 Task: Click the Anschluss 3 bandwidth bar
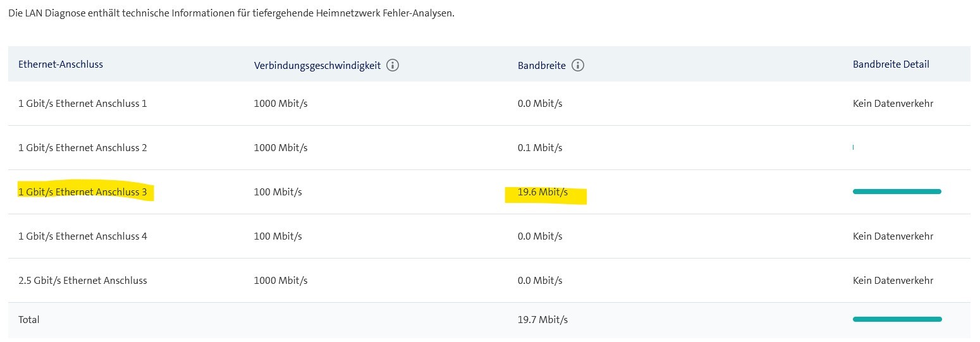897,191
